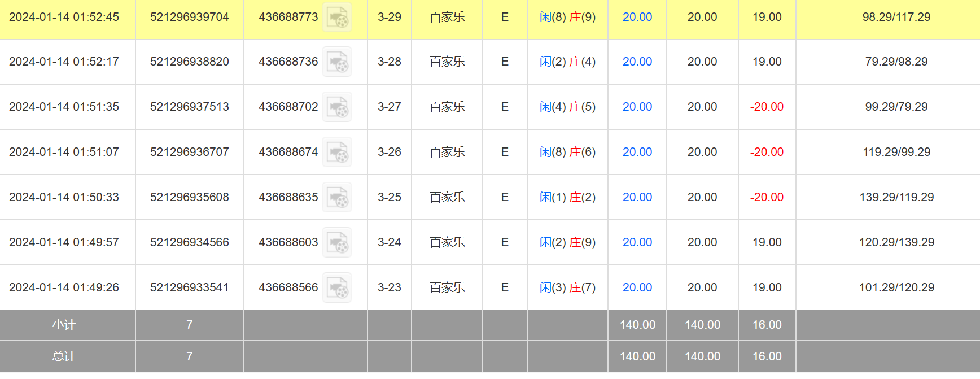The image size is (980, 379).
Task: Click blue 20.00 link in row 3-24
Action: coord(637,242)
